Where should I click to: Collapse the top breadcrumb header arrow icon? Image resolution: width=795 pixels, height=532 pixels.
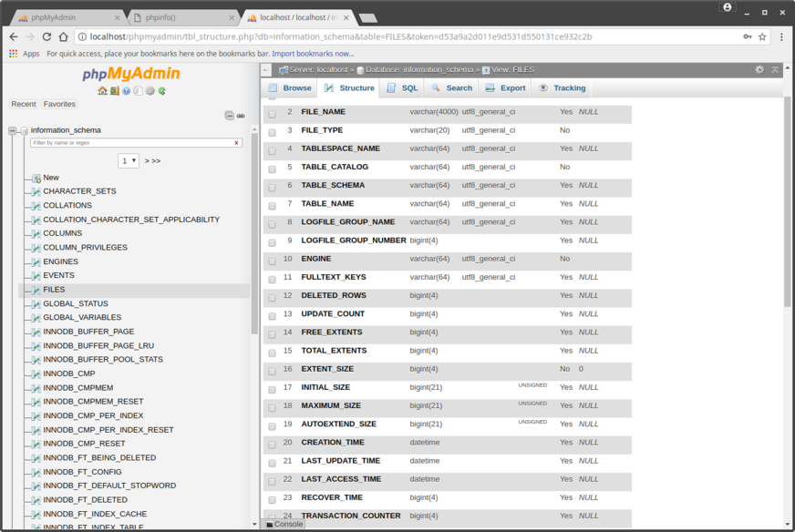click(x=775, y=69)
